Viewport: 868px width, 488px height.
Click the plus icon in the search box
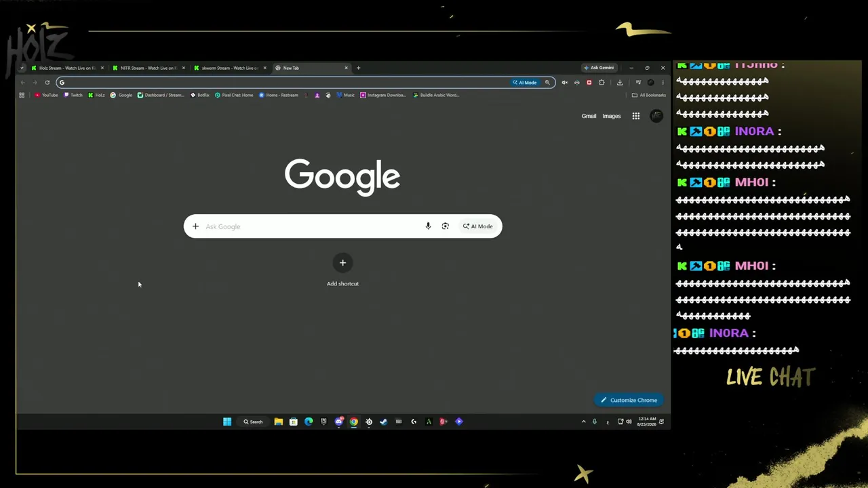pos(195,226)
